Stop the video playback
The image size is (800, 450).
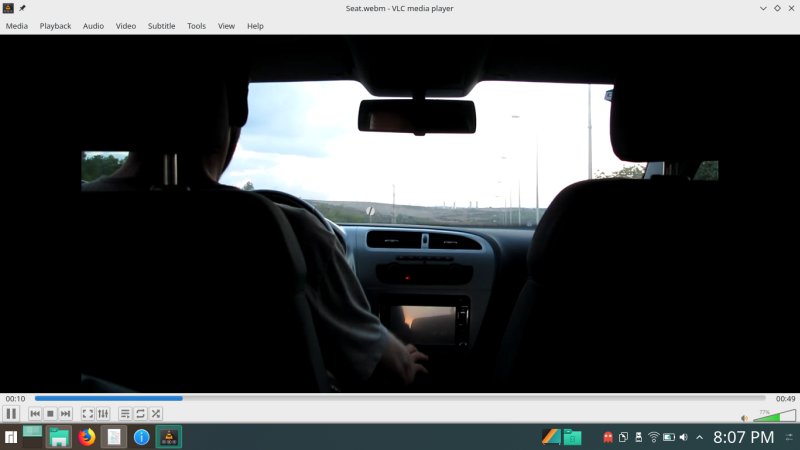(50, 414)
